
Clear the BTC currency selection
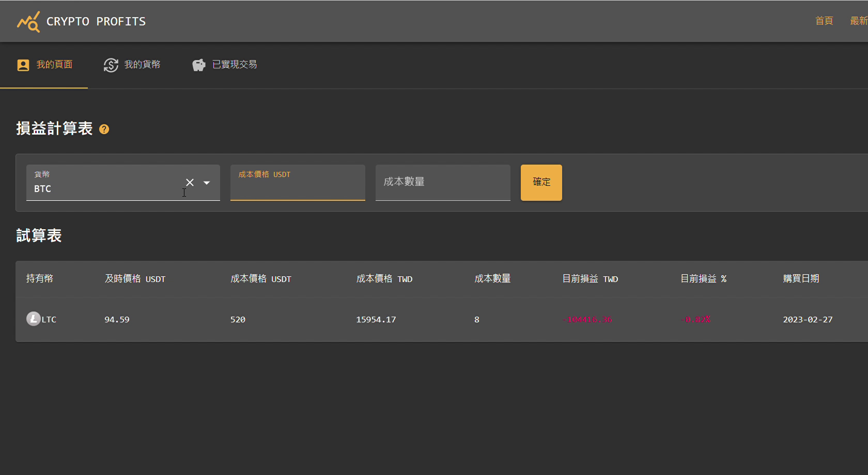190,183
